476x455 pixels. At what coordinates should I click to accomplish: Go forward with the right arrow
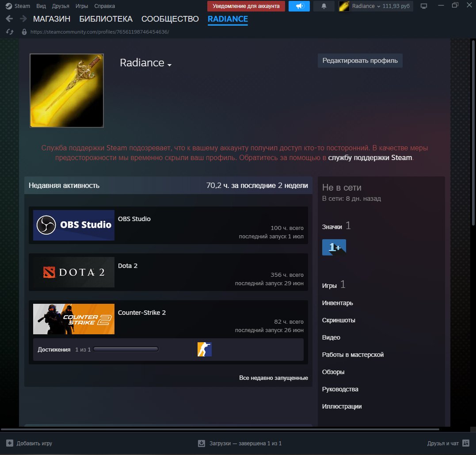click(23, 19)
